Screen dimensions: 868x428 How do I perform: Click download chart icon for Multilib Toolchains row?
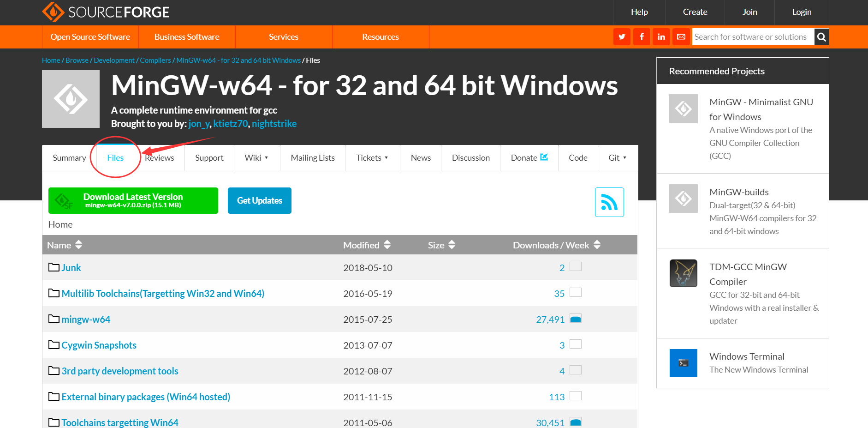(x=576, y=292)
